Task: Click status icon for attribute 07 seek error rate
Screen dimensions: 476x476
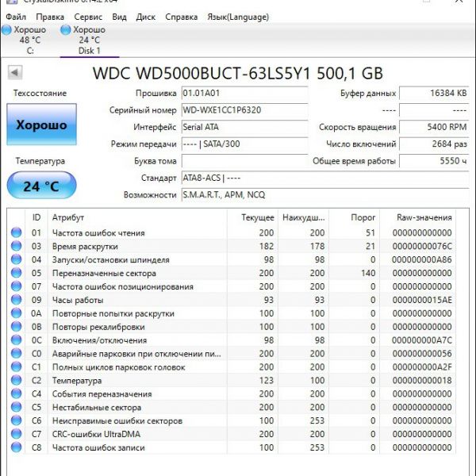Action: click(17, 286)
